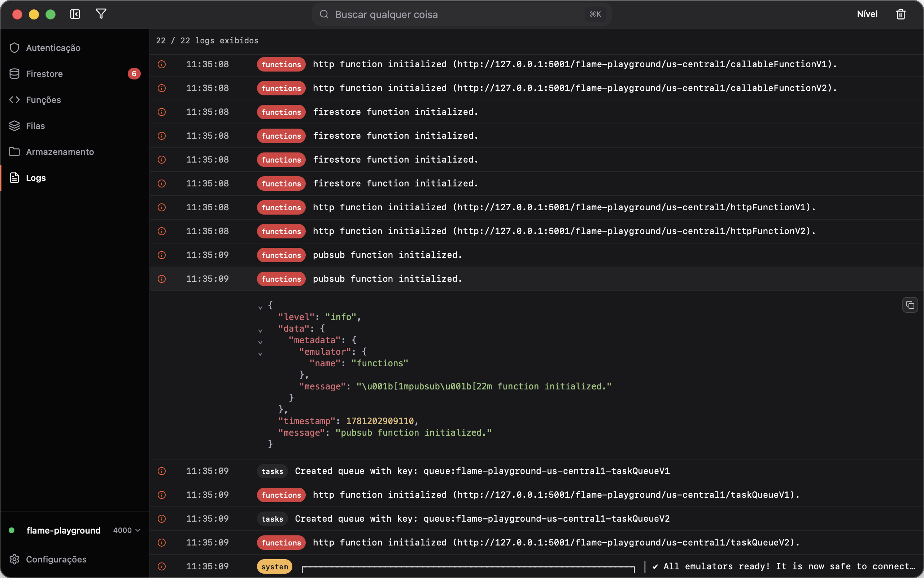
Task: Open Configurações at the sidebar bottom
Action: click(x=75, y=559)
